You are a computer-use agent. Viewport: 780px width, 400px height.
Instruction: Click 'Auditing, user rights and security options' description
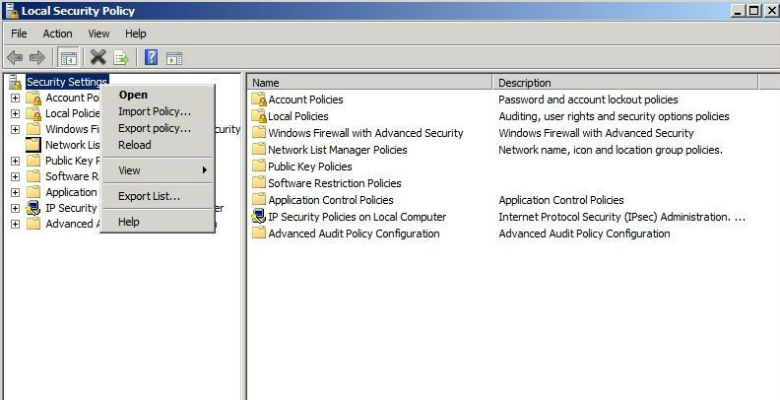pyautogui.click(x=614, y=116)
